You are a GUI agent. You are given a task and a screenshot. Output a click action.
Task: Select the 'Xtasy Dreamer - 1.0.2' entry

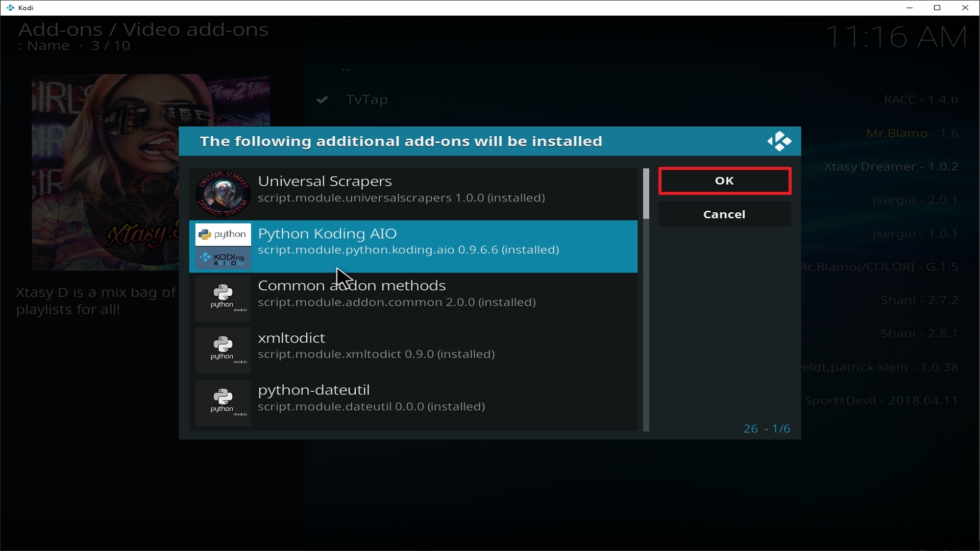tap(891, 167)
